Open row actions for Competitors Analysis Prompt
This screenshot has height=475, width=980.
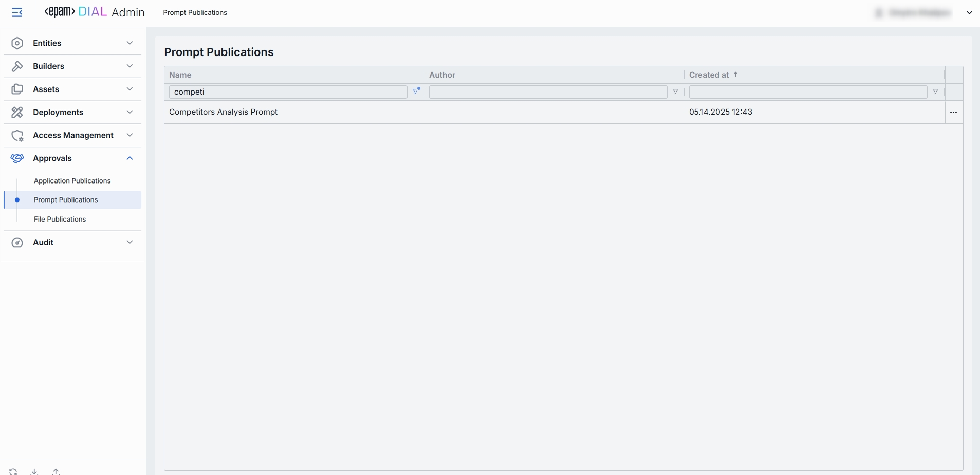tap(953, 112)
